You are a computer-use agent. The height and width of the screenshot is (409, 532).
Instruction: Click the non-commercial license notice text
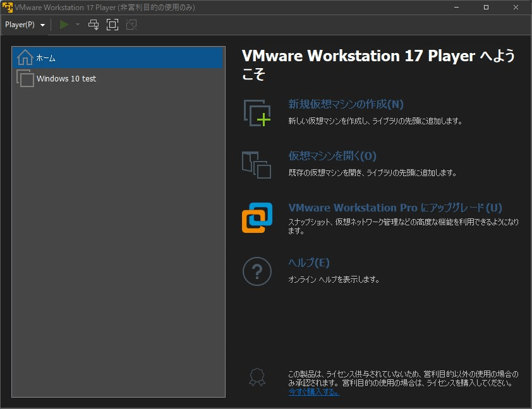tap(403, 379)
